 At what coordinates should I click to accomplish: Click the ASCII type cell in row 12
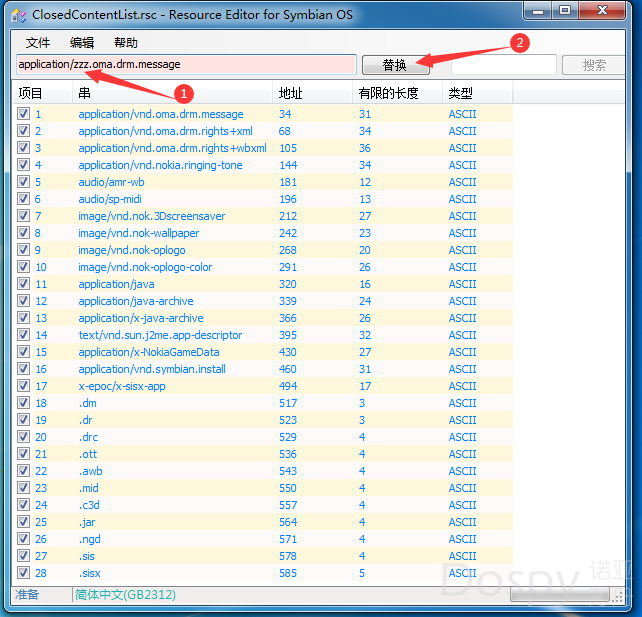(462, 301)
